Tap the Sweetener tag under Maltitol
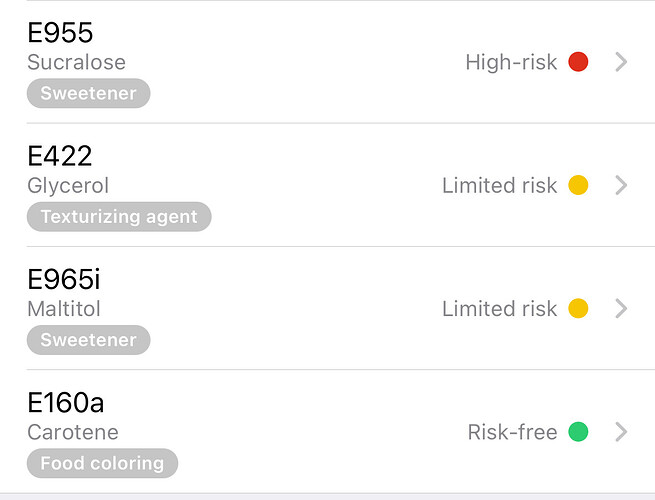The width and height of the screenshot is (655, 500). [88, 340]
